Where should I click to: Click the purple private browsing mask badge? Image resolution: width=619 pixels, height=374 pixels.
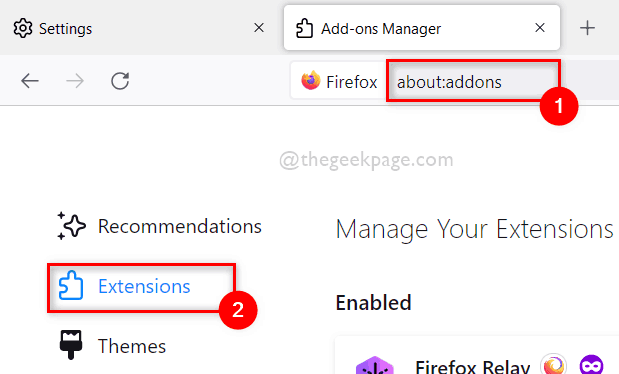[591, 365]
